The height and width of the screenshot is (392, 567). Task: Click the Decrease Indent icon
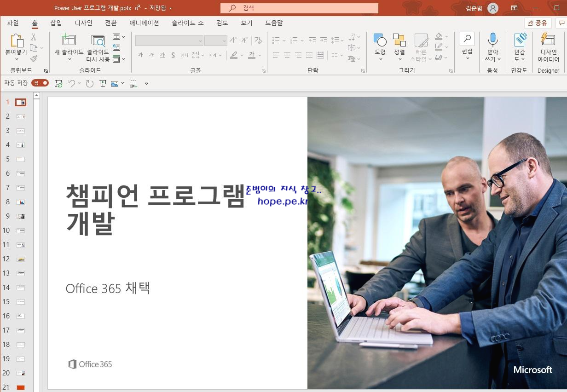coord(312,40)
